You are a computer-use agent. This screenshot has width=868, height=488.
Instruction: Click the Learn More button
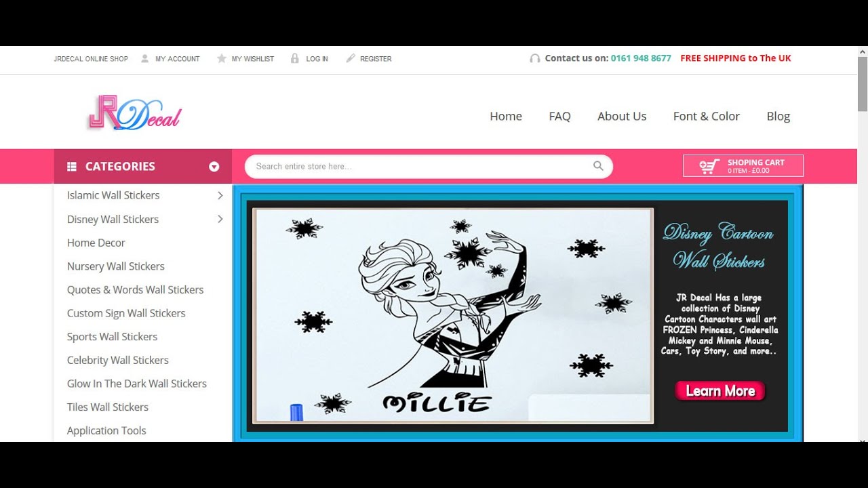(720, 391)
